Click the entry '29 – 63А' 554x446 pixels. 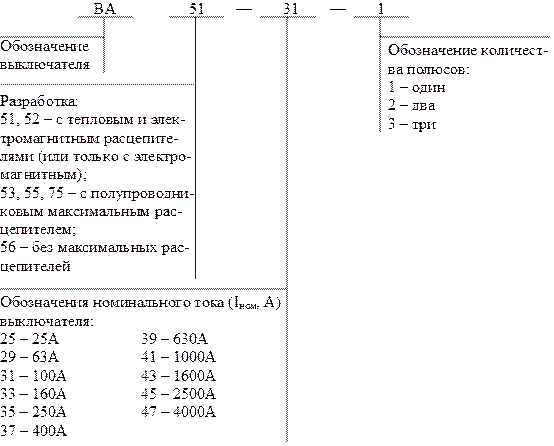coord(29,357)
